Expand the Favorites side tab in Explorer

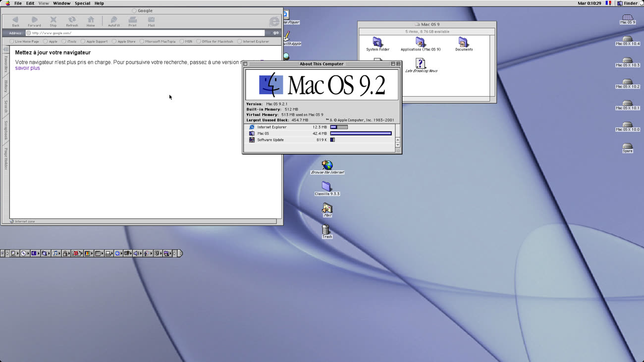tap(6, 64)
